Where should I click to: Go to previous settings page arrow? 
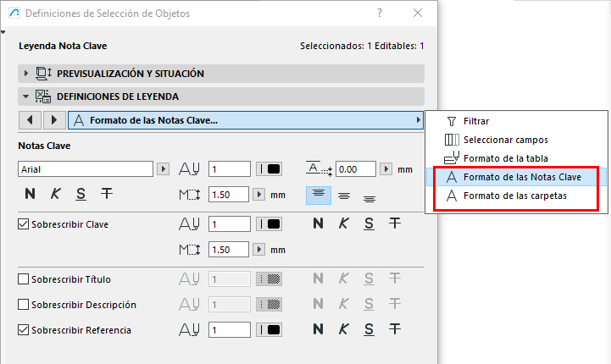[x=31, y=120]
